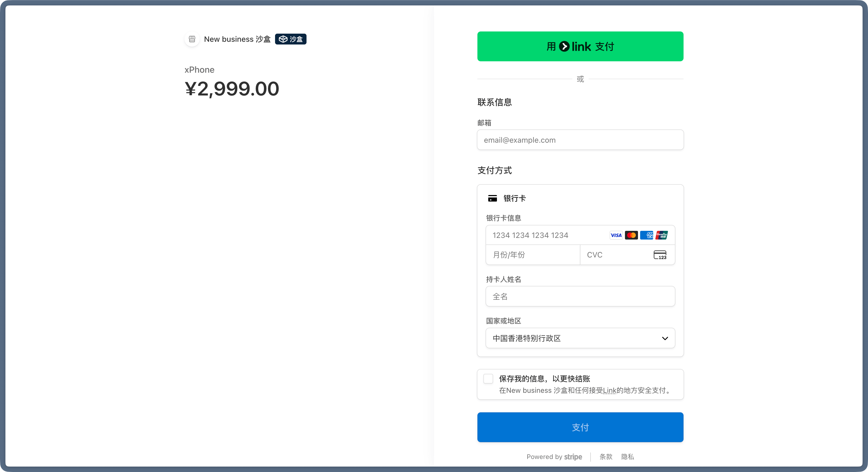Select the 银行卡 payment method header
This screenshot has width=868, height=472.
[514, 199]
